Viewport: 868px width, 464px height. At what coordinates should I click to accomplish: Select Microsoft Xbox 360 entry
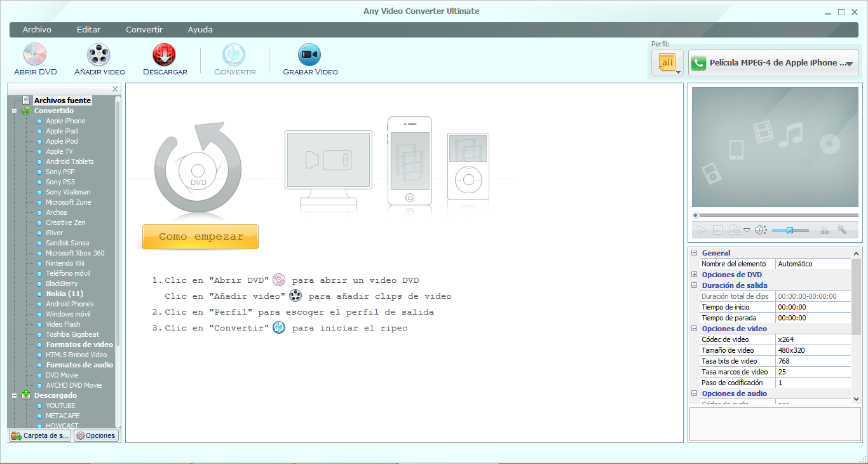[x=75, y=253]
